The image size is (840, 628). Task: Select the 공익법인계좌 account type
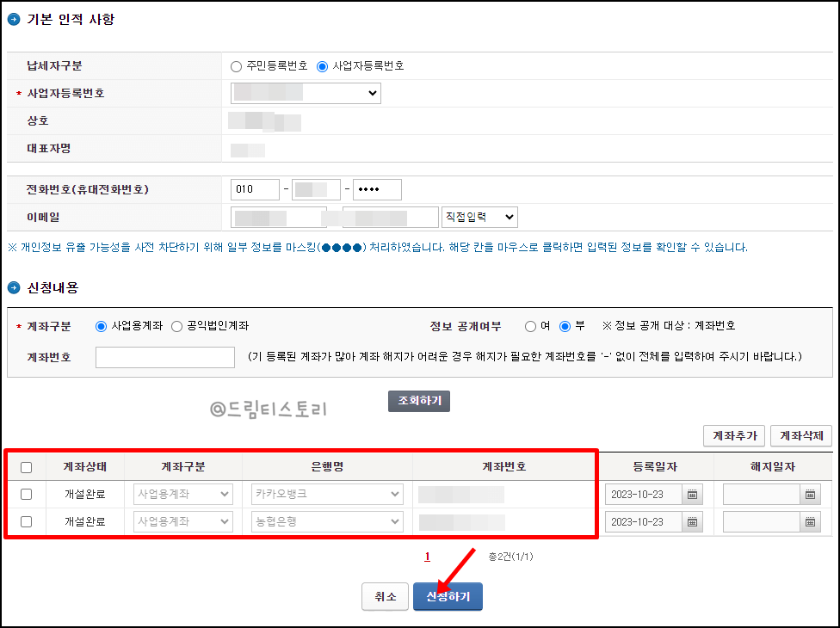point(179,326)
